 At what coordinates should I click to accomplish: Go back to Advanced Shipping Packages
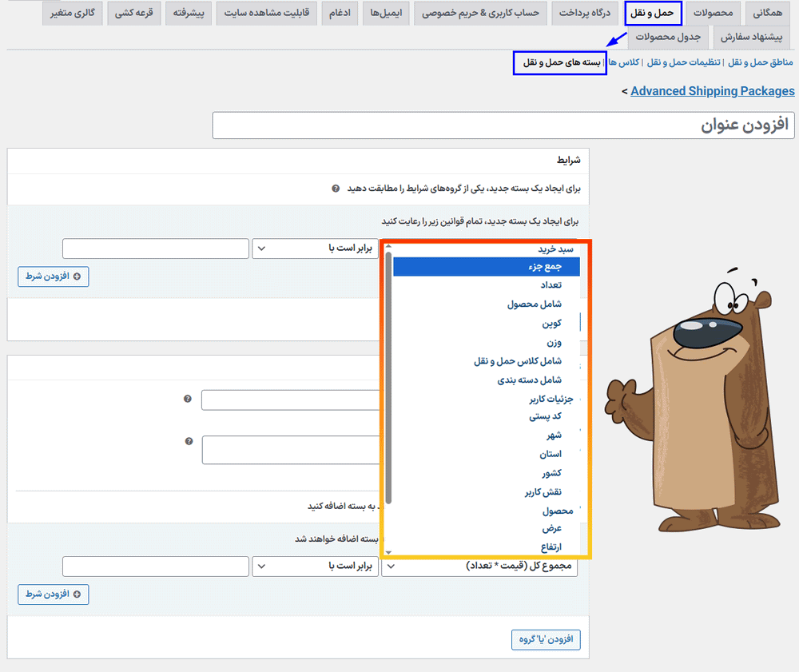(713, 91)
